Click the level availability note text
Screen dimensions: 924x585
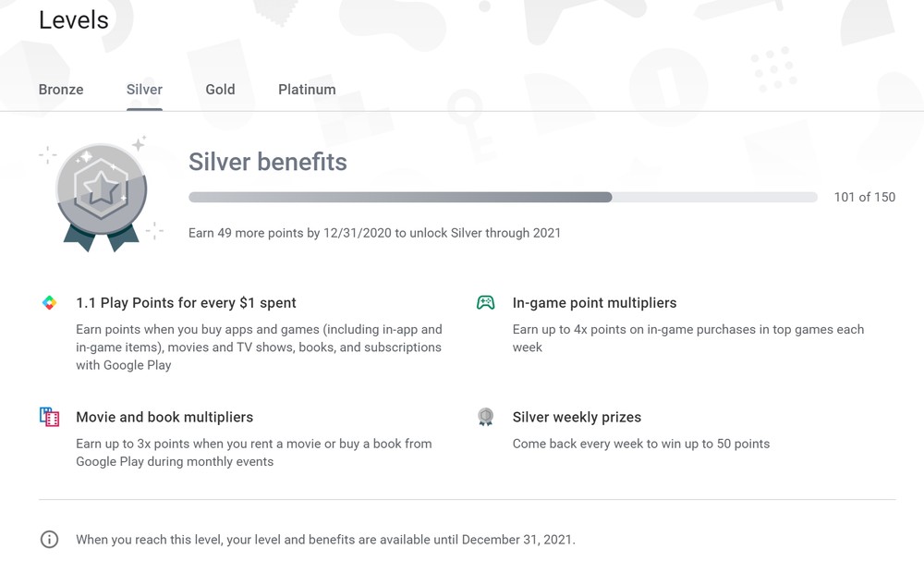tap(325, 540)
